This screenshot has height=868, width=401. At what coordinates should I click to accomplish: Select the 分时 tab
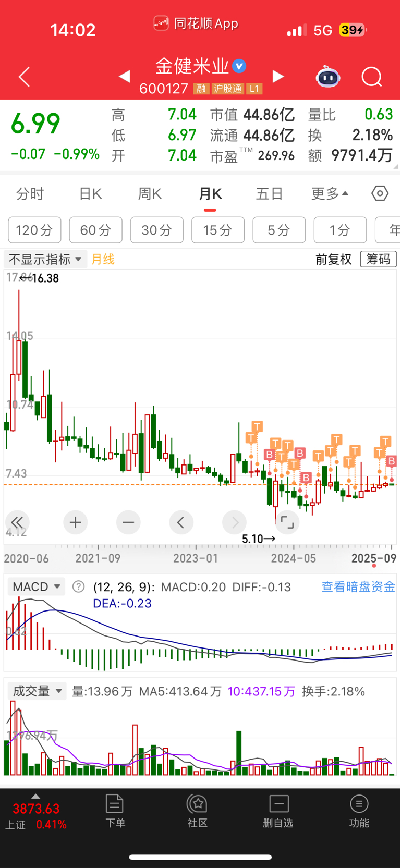(30, 194)
